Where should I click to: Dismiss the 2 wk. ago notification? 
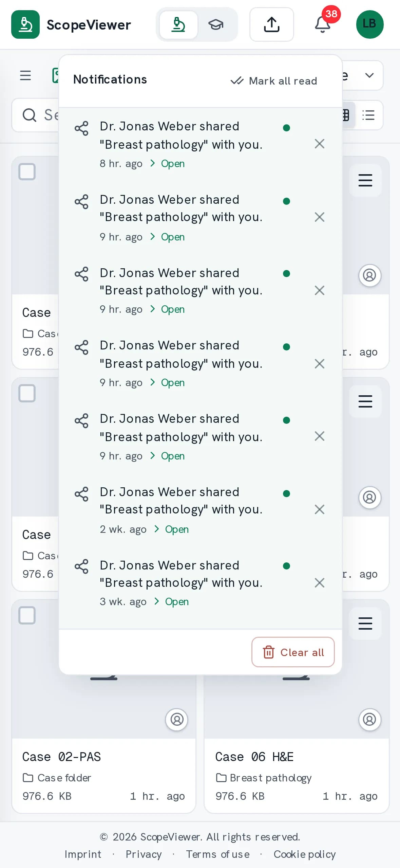click(320, 509)
